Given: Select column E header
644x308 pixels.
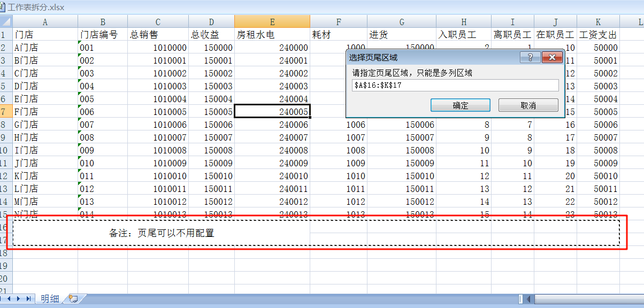Looking at the screenshot, I should 272,22.
